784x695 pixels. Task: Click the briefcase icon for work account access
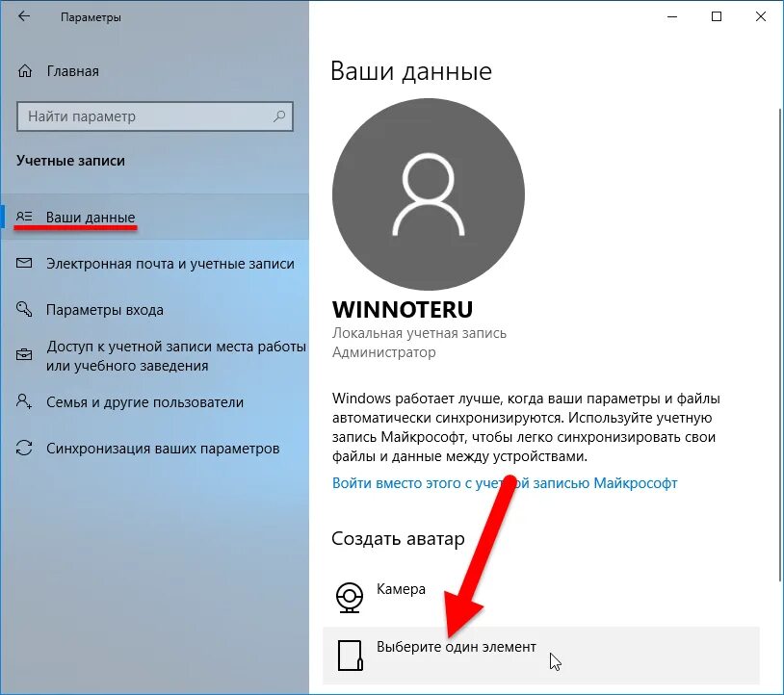tap(24, 355)
